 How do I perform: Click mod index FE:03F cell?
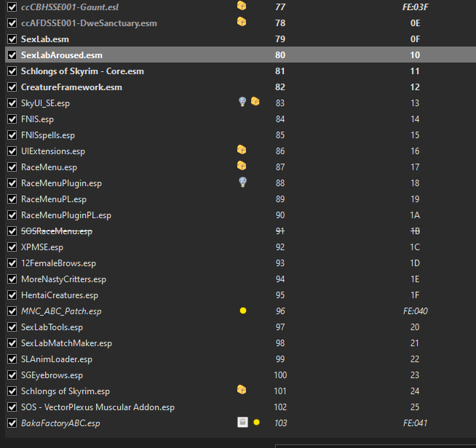click(x=415, y=7)
